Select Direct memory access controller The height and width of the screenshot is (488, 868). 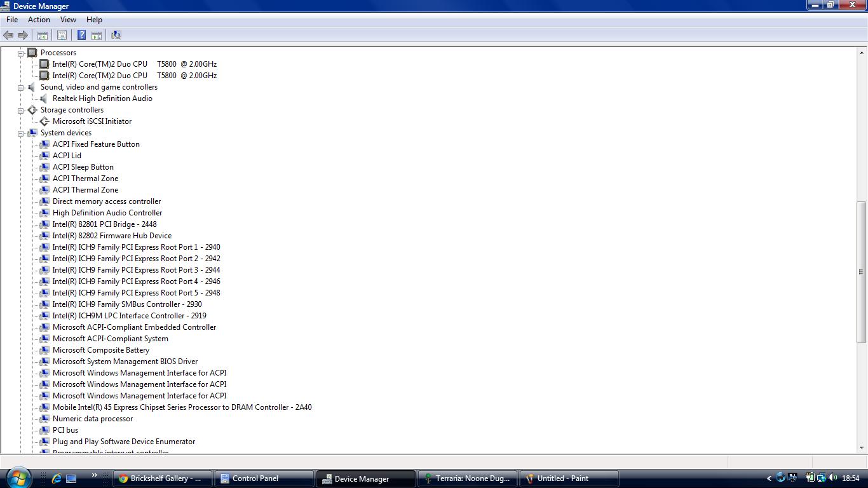click(107, 201)
